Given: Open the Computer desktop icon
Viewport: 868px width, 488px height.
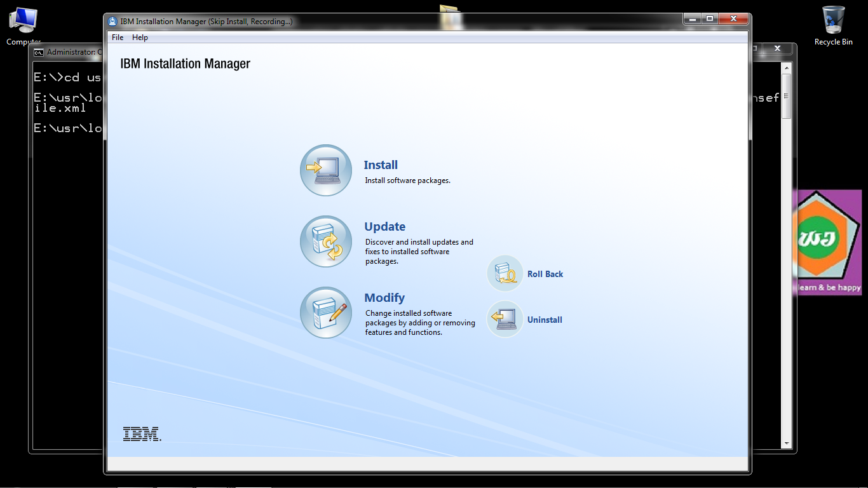Looking at the screenshot, I should click(23, 26).
